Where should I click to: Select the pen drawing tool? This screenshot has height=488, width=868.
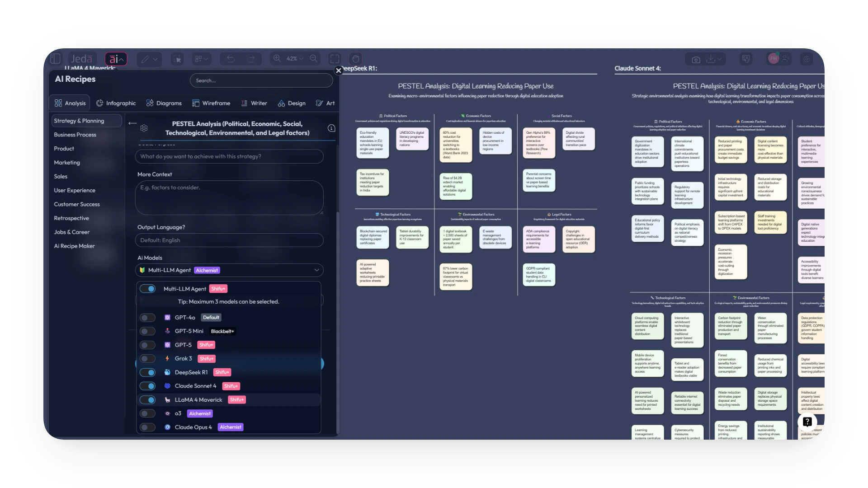coord(146,59)
